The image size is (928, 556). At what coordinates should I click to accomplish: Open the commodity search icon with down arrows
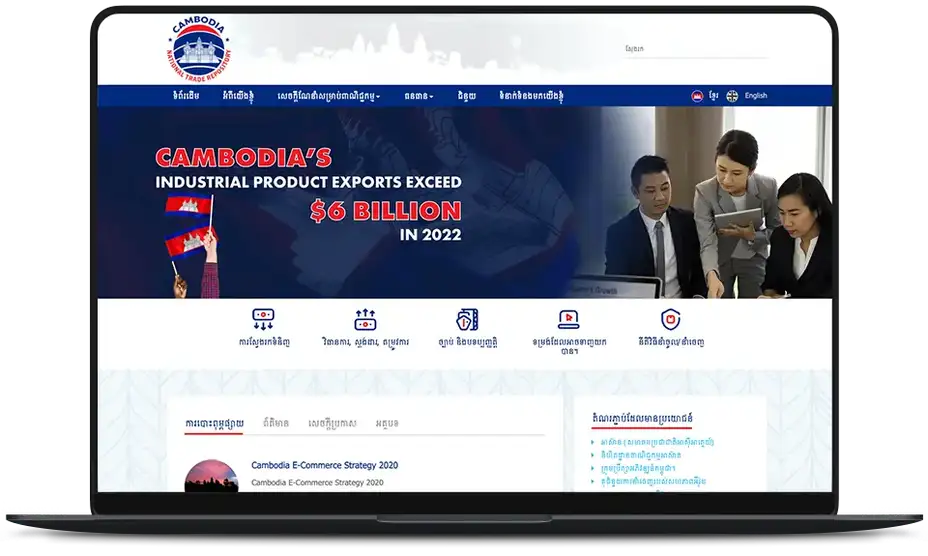(263, 319)
